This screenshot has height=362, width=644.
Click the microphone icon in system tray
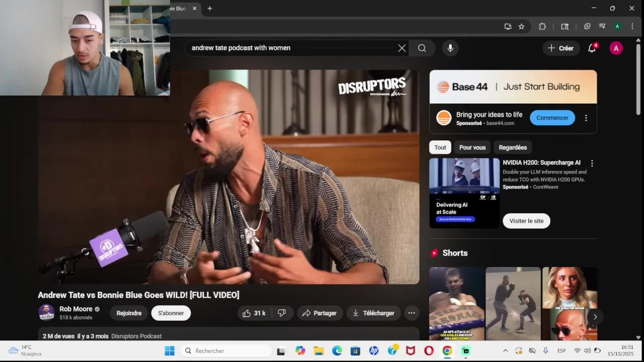(545, 351)
